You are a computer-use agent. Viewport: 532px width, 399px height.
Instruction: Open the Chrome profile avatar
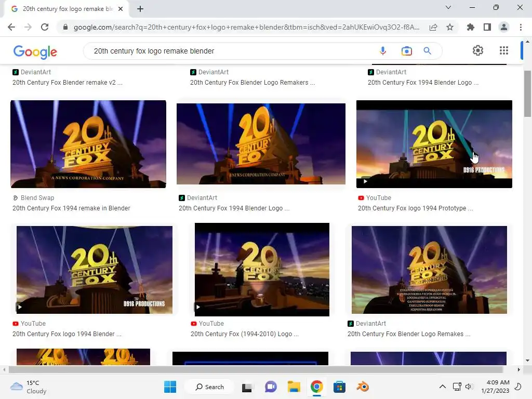504,27
